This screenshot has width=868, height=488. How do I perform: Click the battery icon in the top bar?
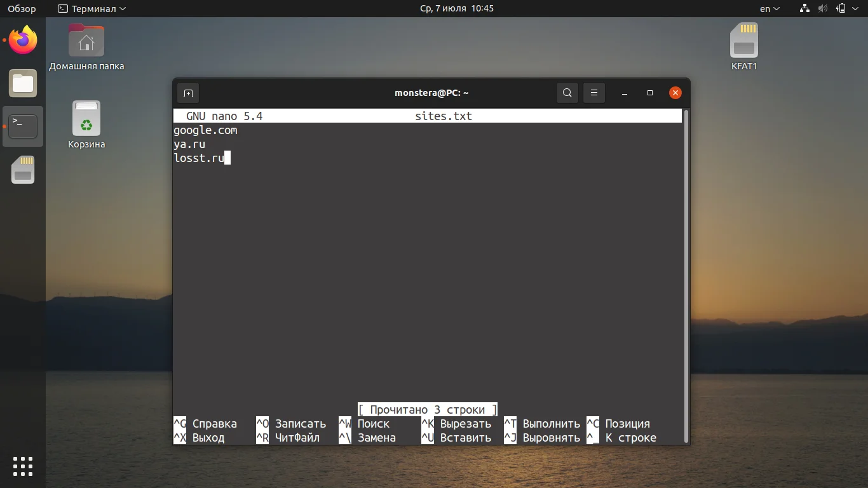(841, 9)
